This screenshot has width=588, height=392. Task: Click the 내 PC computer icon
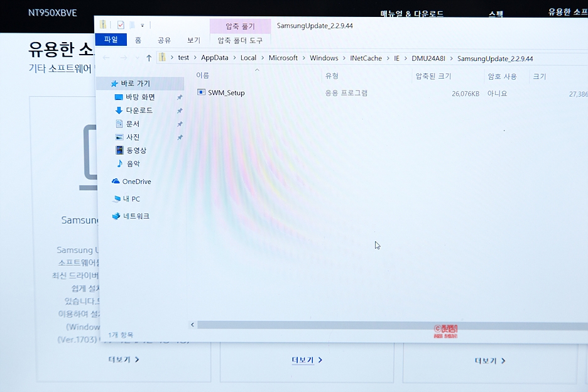(x=117, y=199)
